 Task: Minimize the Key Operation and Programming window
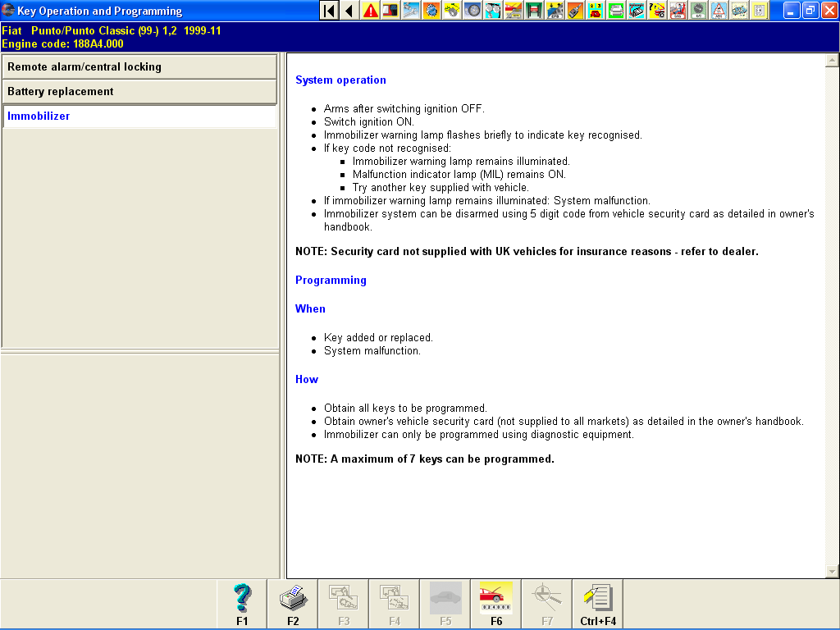[x=792, y=10]
